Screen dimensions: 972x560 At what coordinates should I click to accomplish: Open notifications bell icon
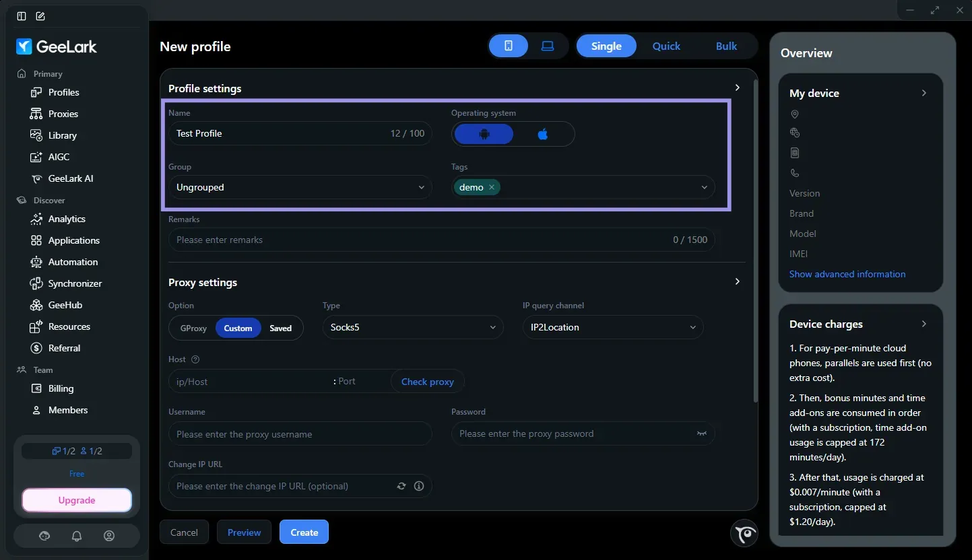77,536
